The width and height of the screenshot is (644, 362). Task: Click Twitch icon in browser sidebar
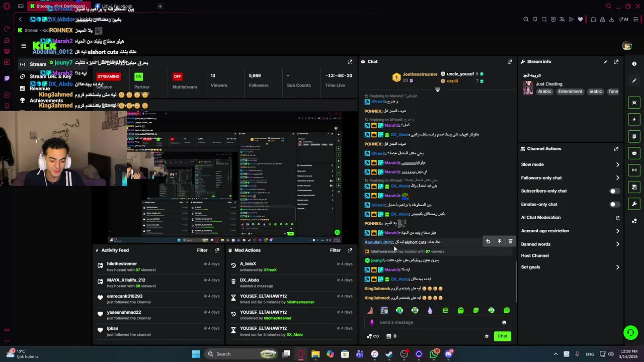click(x=7, y=78)
